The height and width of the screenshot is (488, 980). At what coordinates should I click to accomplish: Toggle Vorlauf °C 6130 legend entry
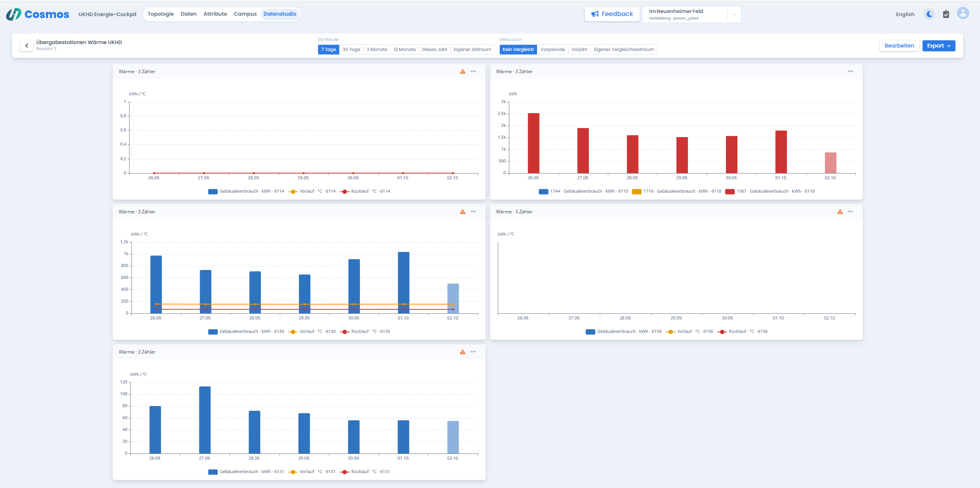[x=312, y=332]
